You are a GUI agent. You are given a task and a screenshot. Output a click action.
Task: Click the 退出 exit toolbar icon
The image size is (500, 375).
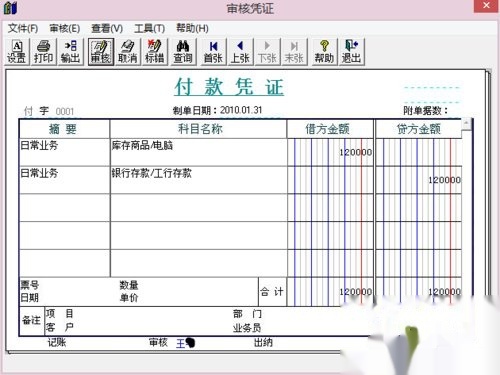pos(351,52)
